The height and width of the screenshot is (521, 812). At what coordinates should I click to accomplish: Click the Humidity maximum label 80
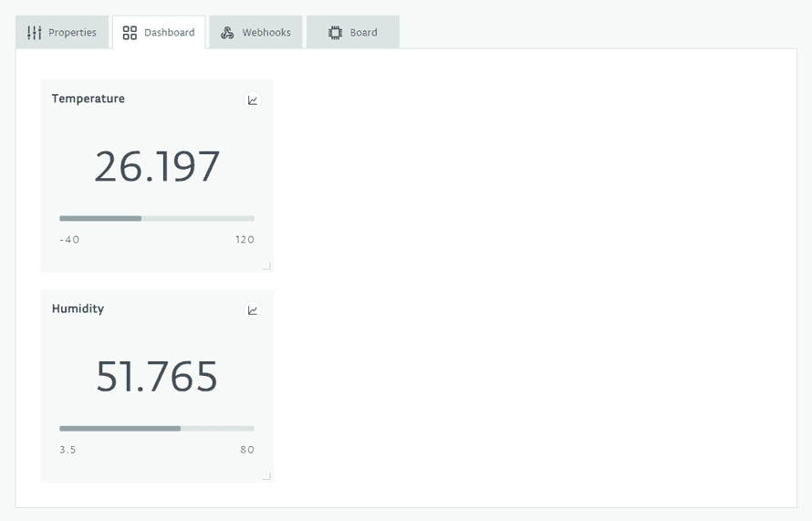(247, 450)
